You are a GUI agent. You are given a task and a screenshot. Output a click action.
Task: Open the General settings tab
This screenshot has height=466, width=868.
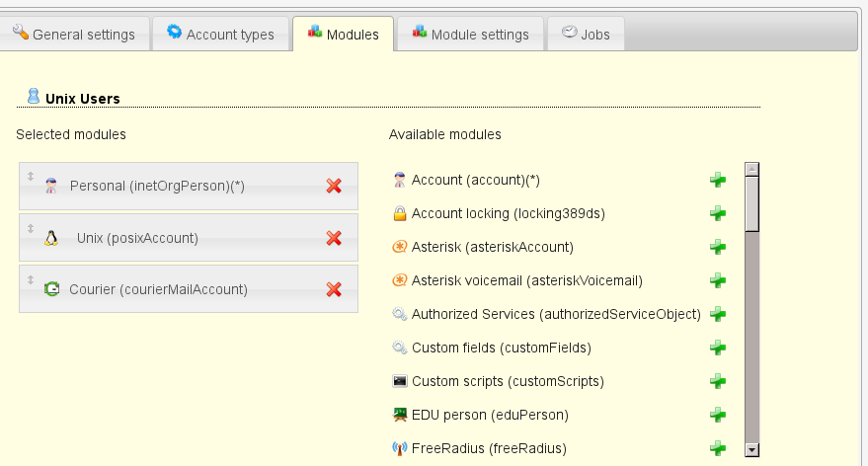[75, 34]
